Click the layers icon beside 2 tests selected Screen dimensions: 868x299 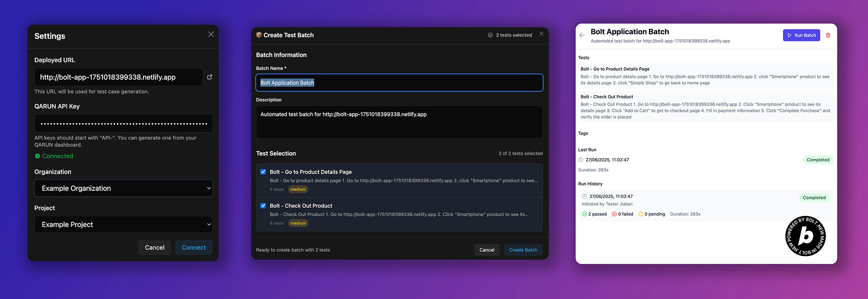490,35
